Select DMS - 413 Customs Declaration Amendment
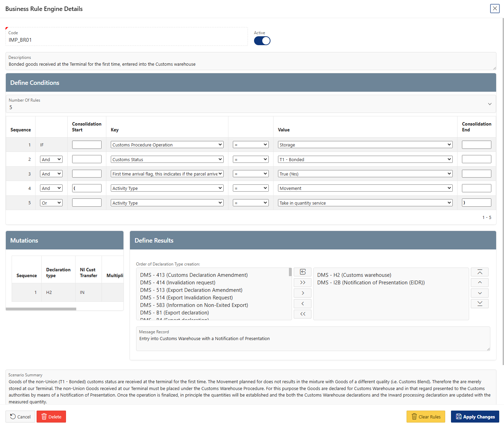This screenshot has height=427, width=504. click(x=194, y=275)
